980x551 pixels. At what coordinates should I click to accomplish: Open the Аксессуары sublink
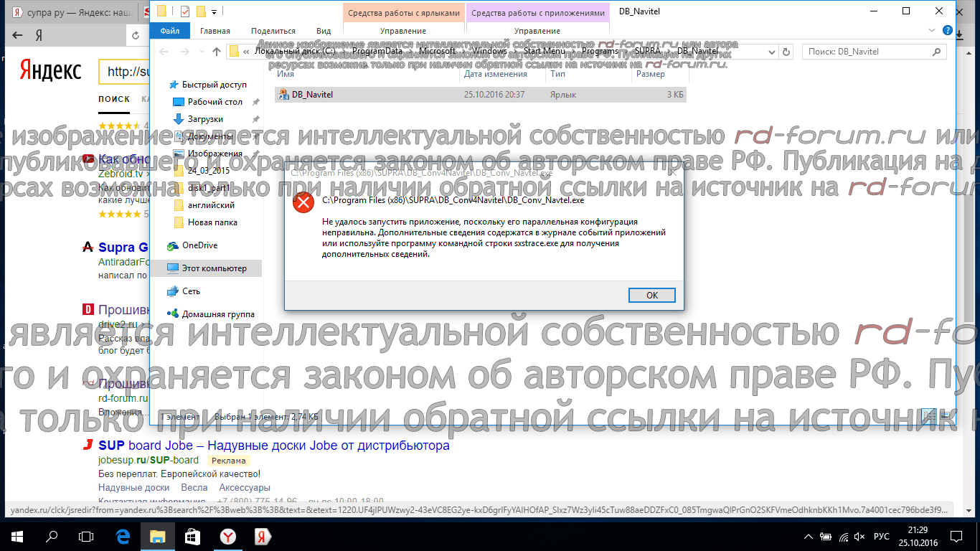(245, 488)
